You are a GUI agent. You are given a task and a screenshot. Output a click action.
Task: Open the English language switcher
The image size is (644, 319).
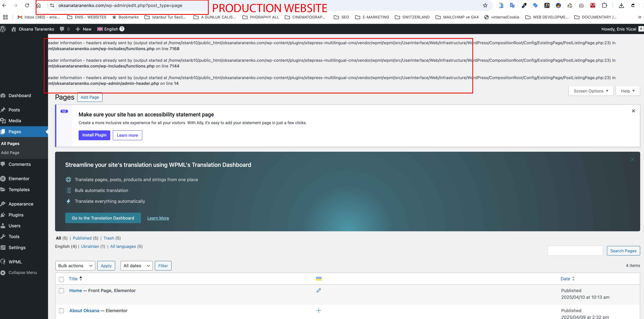pos(108,29)
